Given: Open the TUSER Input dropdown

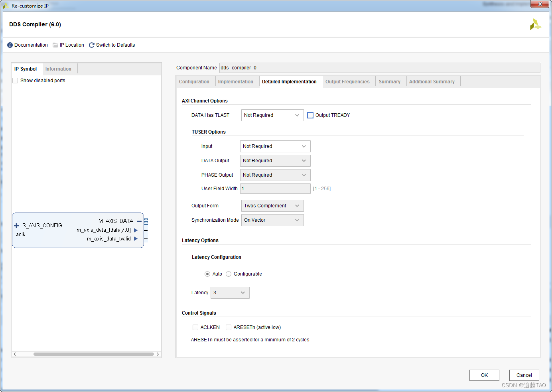Looking at the screenshot, I should tap(275, 146).
